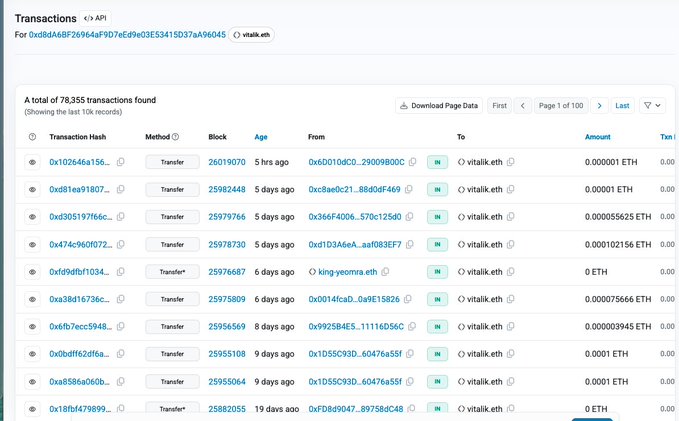Preview transaction 0xfd9dfbf1034 with eye icon
Viewport: 679px width, 421px height.
32,272
